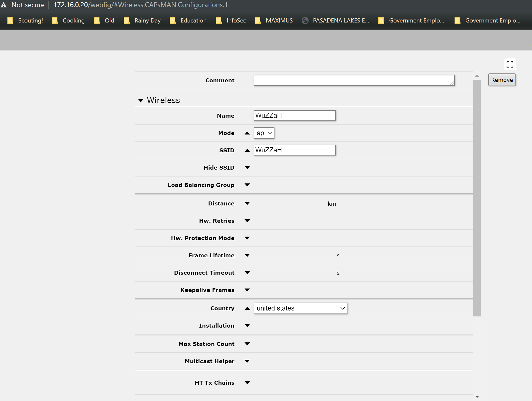Image resolution: width=532 pixels, height=401 pixels.
Task: Open the Education bookmark folder
Action: click(x=188, y=21)
